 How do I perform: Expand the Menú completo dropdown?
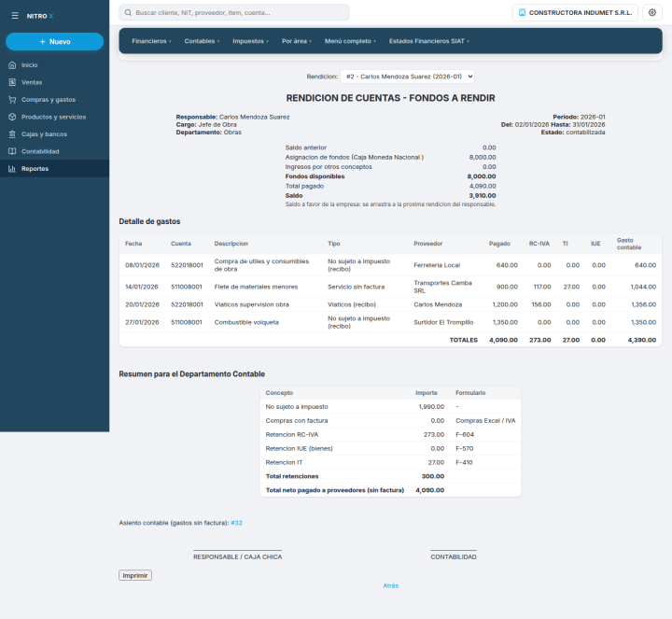point(350,41)
